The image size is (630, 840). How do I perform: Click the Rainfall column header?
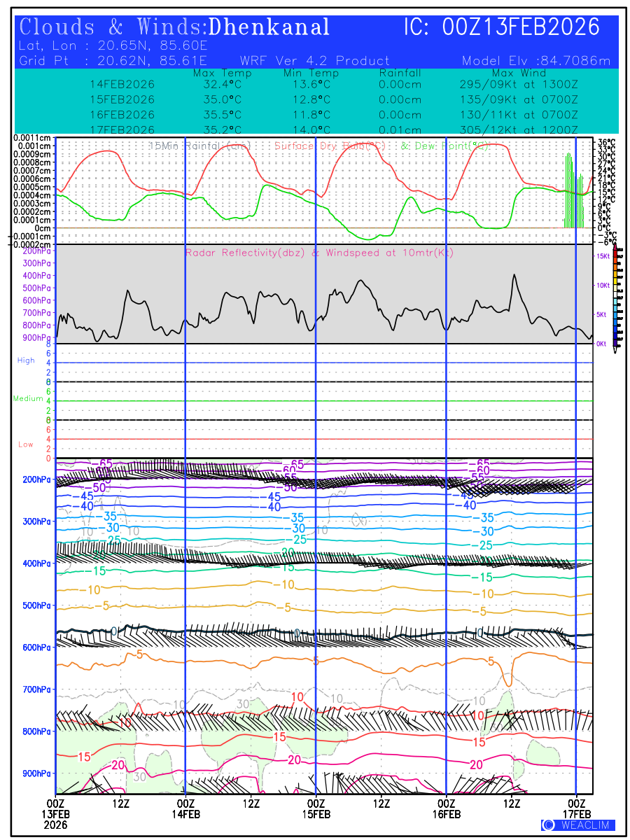400,73
